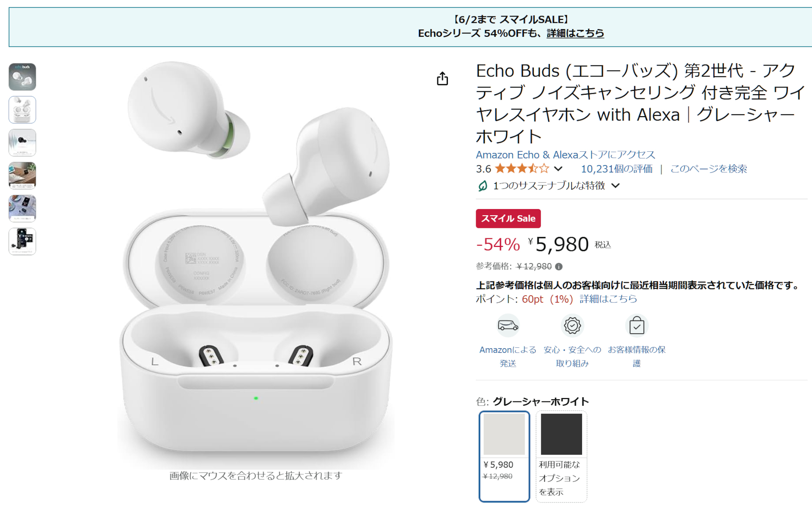The height and width of the screenshot is (505, 812).
Task: Click the お客様情報の保護 shield bag icon
Action: [636, 325]
